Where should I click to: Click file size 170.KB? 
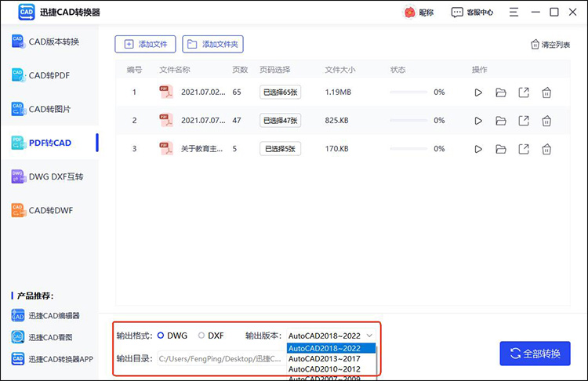click(x=337, y=149)
